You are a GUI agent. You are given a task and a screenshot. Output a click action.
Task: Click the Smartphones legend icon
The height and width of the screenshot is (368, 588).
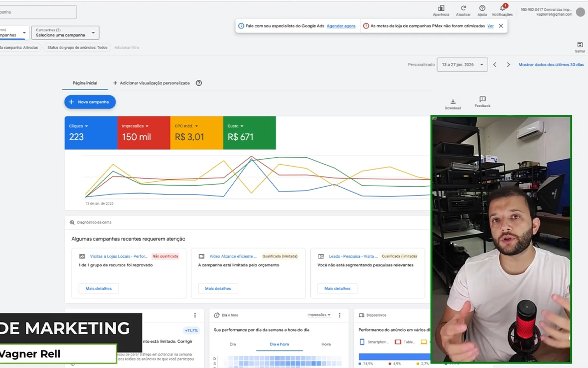pos(362,342)
